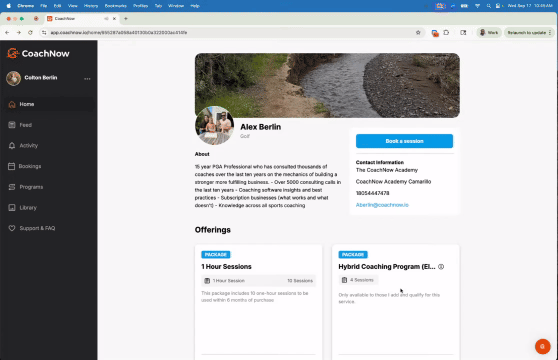Click the orange extension icon in toolbar
The width and height of the screenshot is (558, 360).
pyautogui.click(x=435, y=33)
